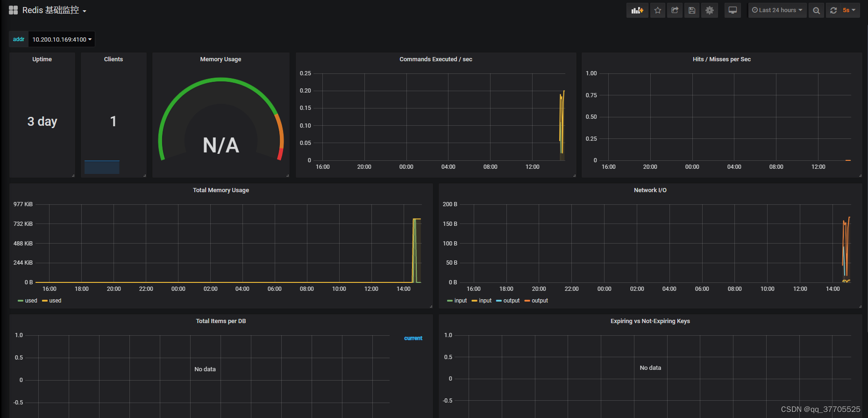
Task: Open dashboard settings gear icon
Action: pos(710,10)
